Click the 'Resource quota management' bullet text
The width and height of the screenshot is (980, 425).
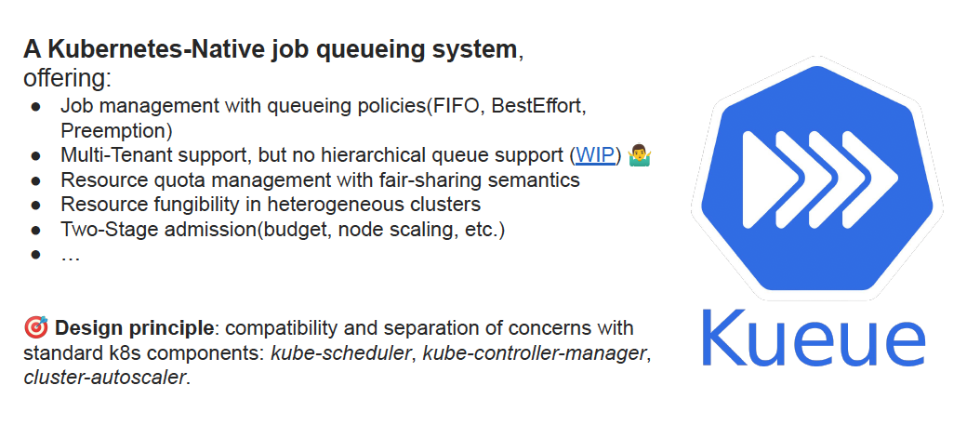tap(320, 179)
